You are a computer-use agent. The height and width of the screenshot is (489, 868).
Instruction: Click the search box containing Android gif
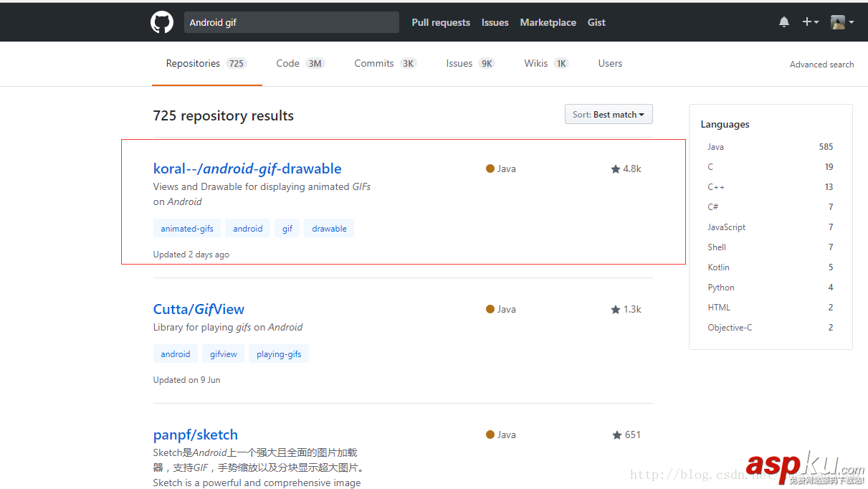click(291, 22)
